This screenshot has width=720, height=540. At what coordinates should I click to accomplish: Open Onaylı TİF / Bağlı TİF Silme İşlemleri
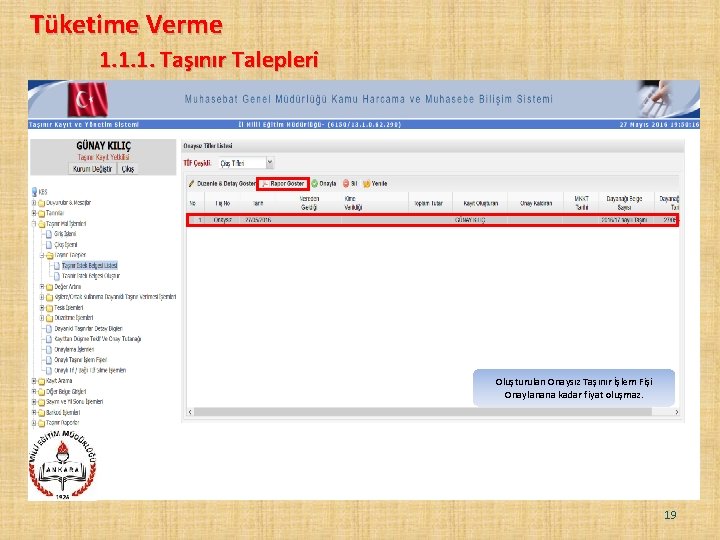pos(90,371)
